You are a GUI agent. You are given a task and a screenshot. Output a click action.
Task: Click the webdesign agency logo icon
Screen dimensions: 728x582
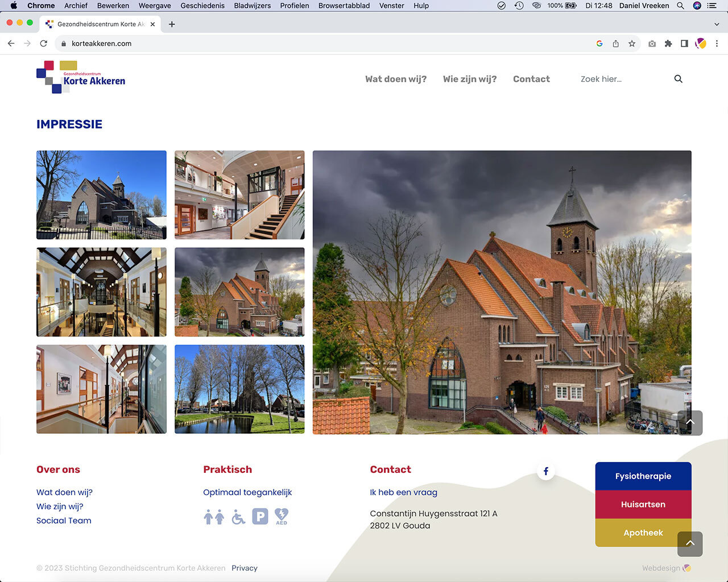coord(687,568)
